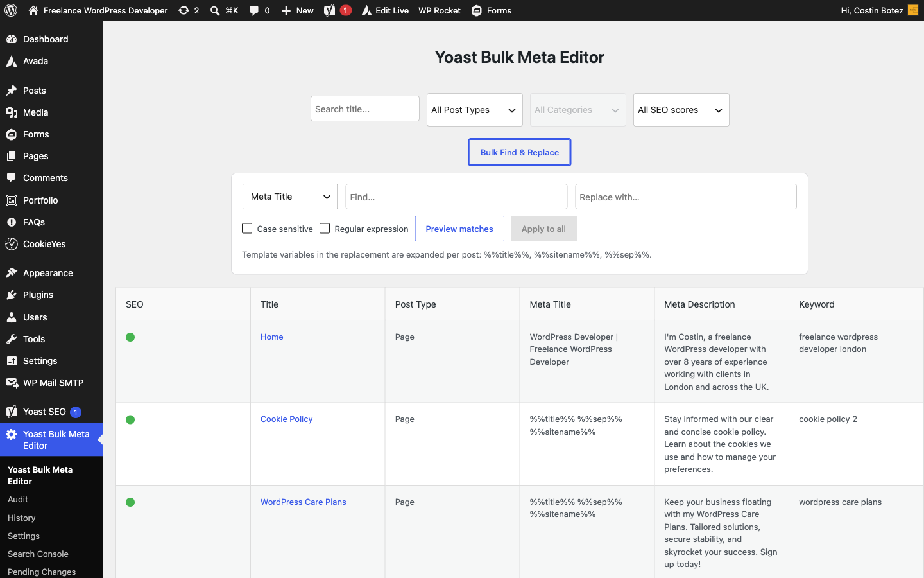The width and height of the screenshot is (924, 578).
Task: Click the Settings sliders icon in sidebar
Action: pyautogui.click(x=12, y=361)
